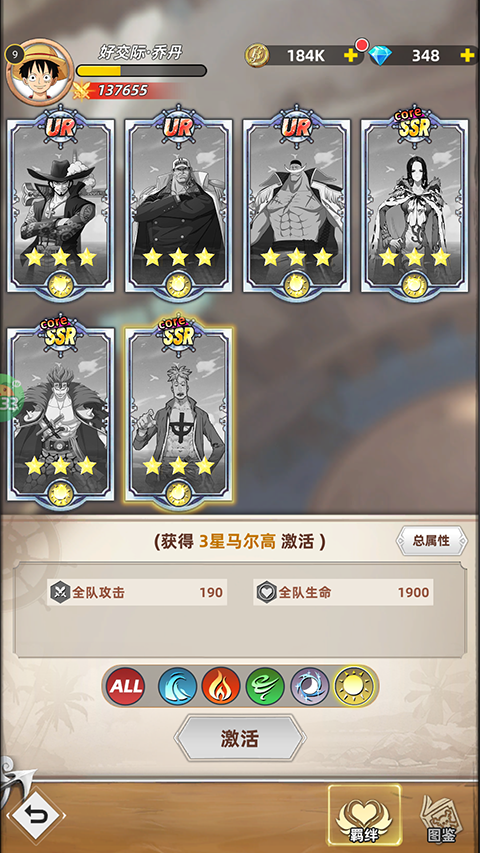The image size is (480, 853).
Task: Filter by fire flame element
Action: click(x=221, y=687)
